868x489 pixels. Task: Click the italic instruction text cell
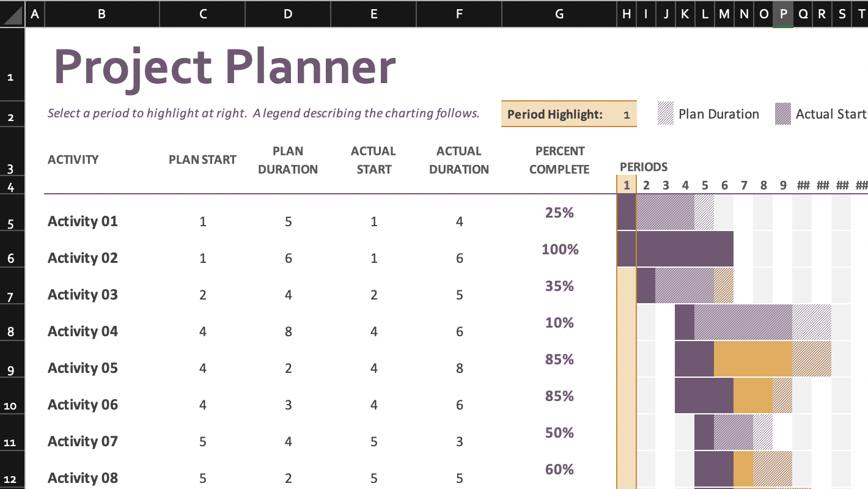click(x=263, y=112)
